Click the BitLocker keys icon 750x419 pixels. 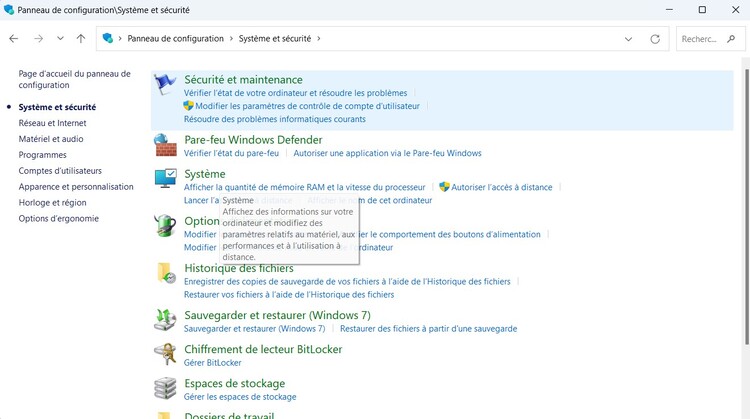tap(165, 354)
